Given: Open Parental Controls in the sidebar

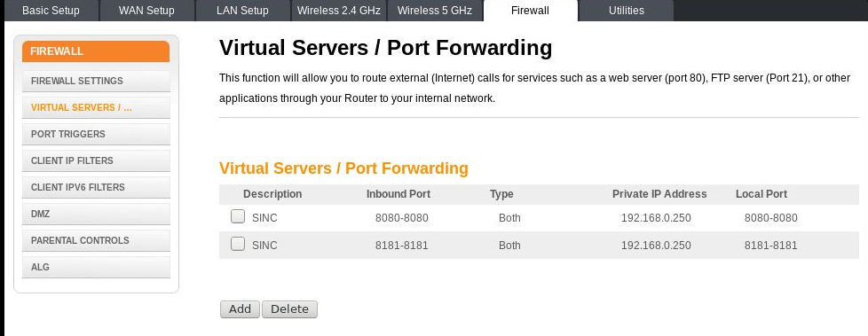Looking at the screenshot, I should (96, 240).
